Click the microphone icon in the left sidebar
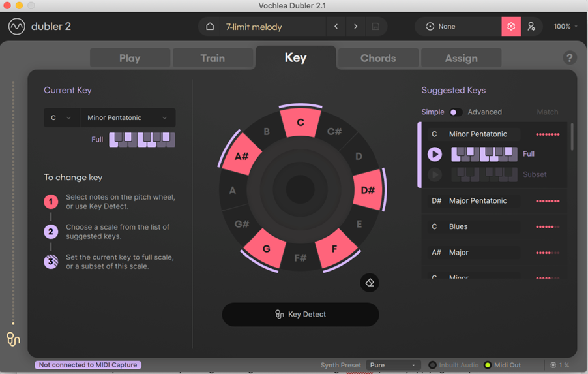This screenshot has height=374, width=588. pyautogui.click(x=13, y=339)
